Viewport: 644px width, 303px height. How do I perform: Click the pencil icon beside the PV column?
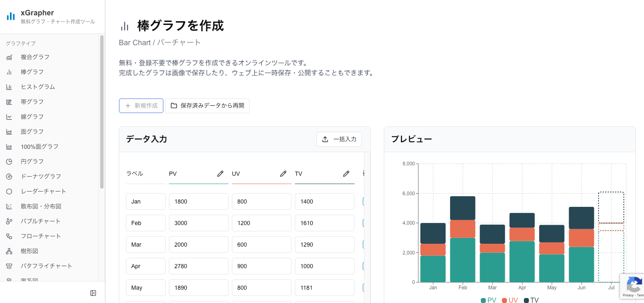pos(220,174)
